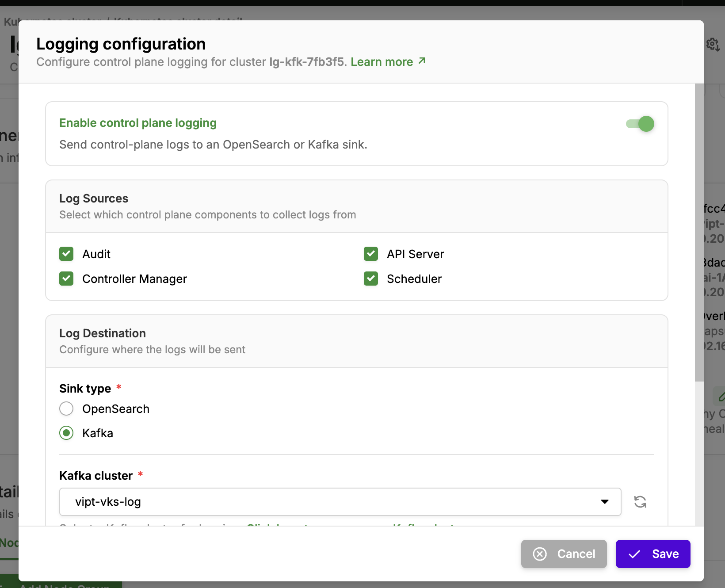Toggle the Enable control plane logging switch

click(640, 124)
